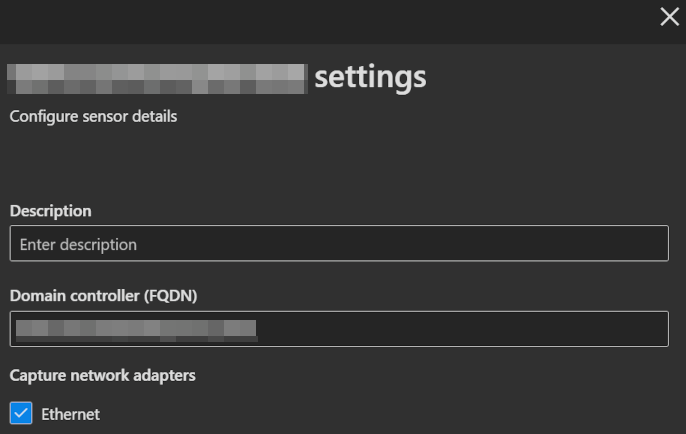Screen dimensions: 686x434
Task: Click the "Configure sensor details" subtitle
Action: tap(93, 117)
